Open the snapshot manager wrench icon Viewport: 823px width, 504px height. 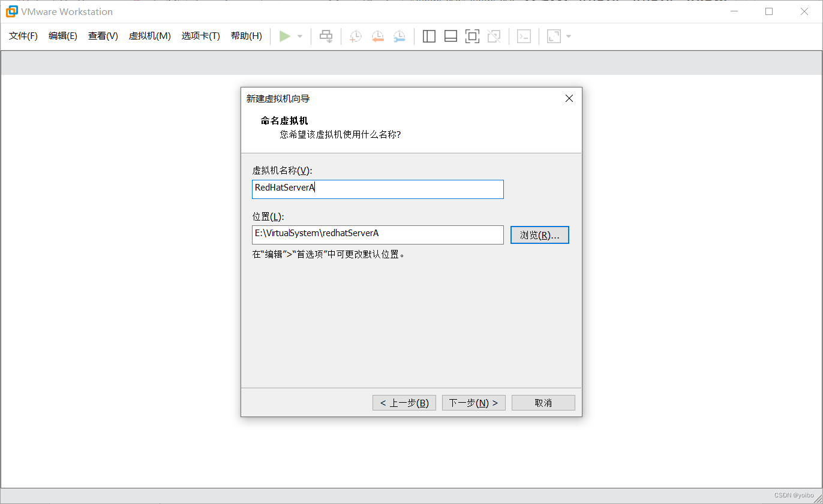click(x=399, y=37)
